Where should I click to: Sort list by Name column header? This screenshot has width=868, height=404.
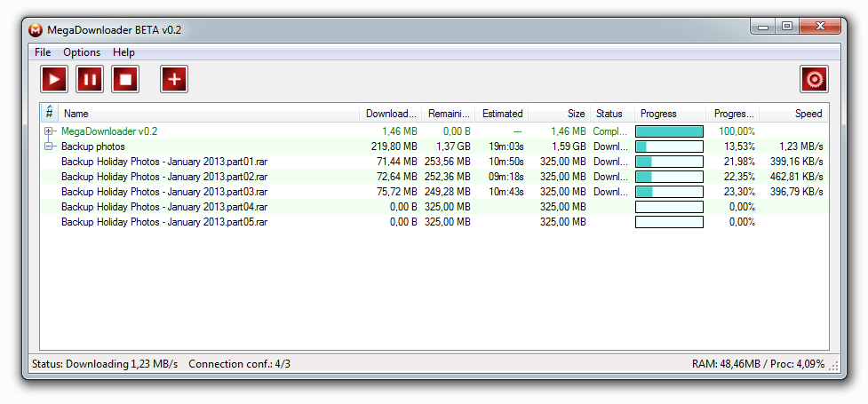click(209, 113)
